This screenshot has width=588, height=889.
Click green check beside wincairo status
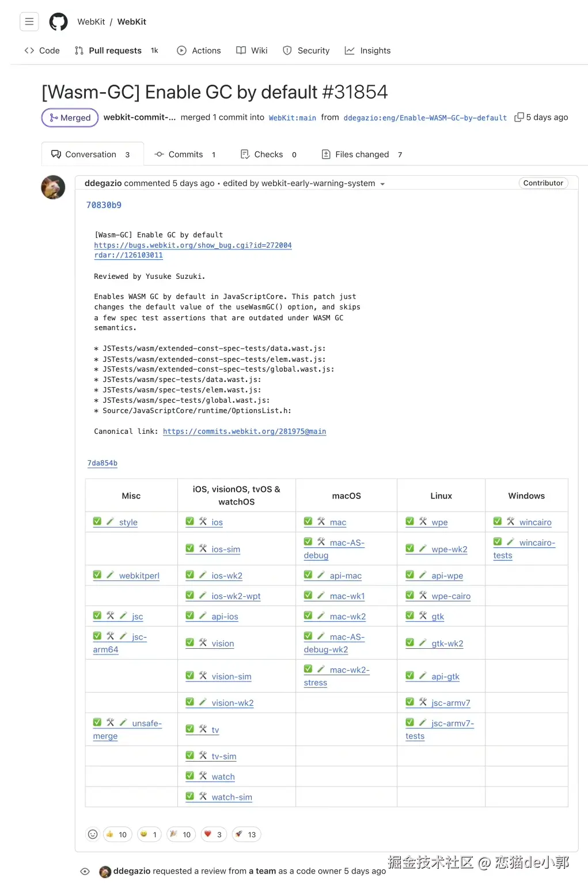click(x=498, y=521)
